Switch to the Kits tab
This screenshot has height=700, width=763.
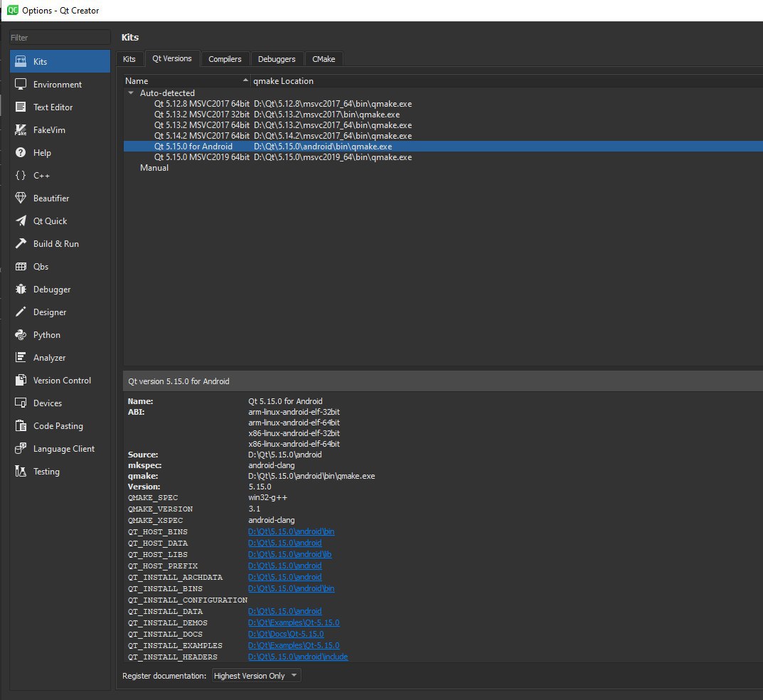129,59
